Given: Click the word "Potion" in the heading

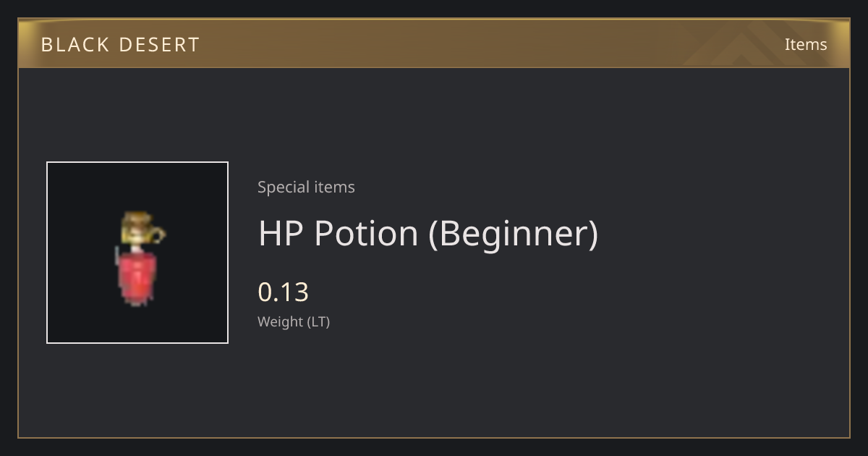Looking at the screenshot, I should [x=366, y=233].
